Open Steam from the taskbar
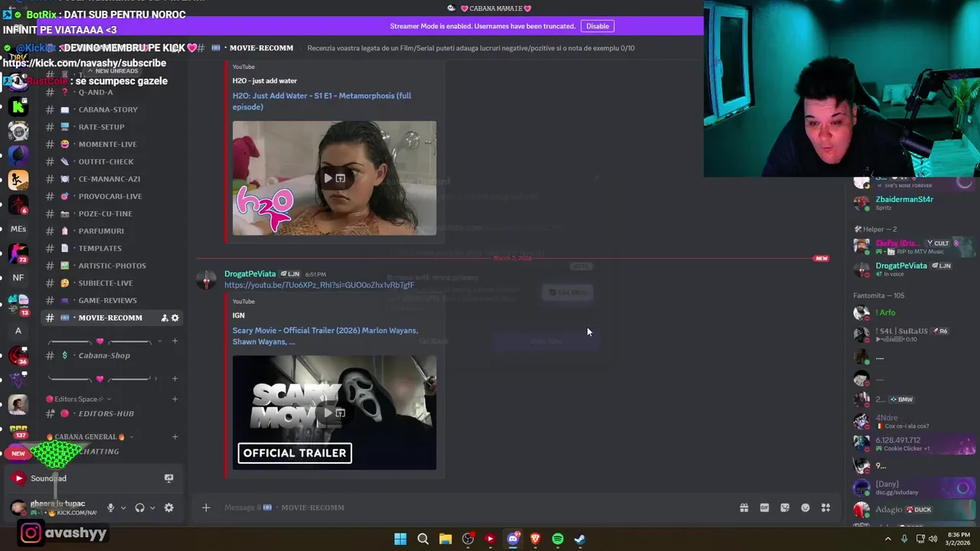 click(x=580, y=539)
